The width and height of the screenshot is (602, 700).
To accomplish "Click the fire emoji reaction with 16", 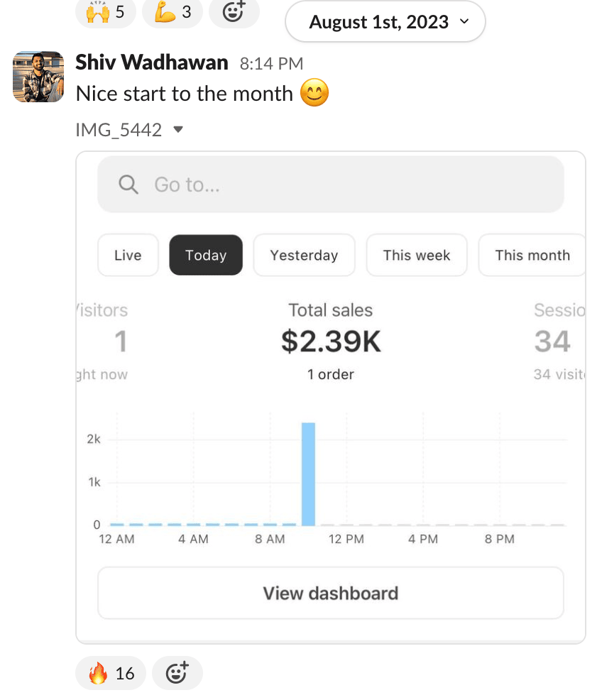I will click(x=111, y=673).
